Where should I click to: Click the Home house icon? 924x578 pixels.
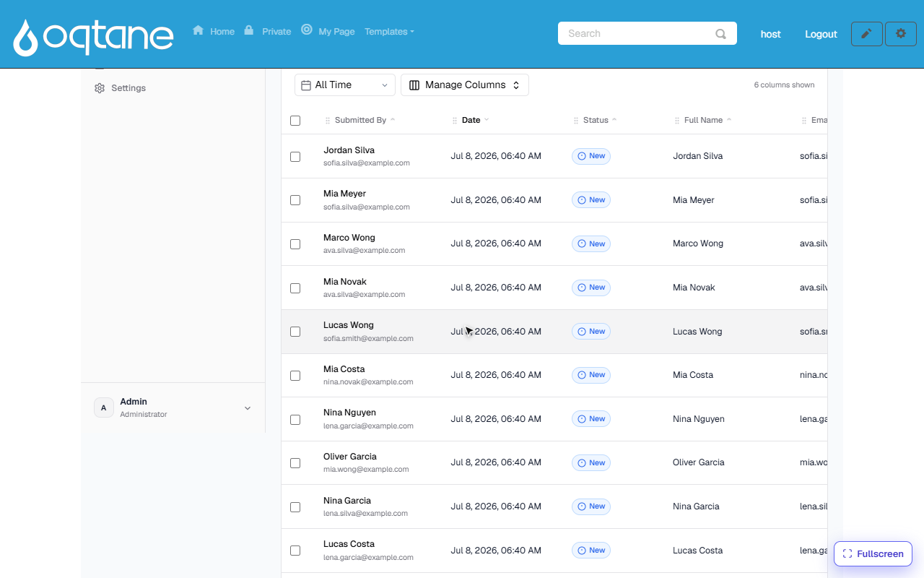click(198, 30)
